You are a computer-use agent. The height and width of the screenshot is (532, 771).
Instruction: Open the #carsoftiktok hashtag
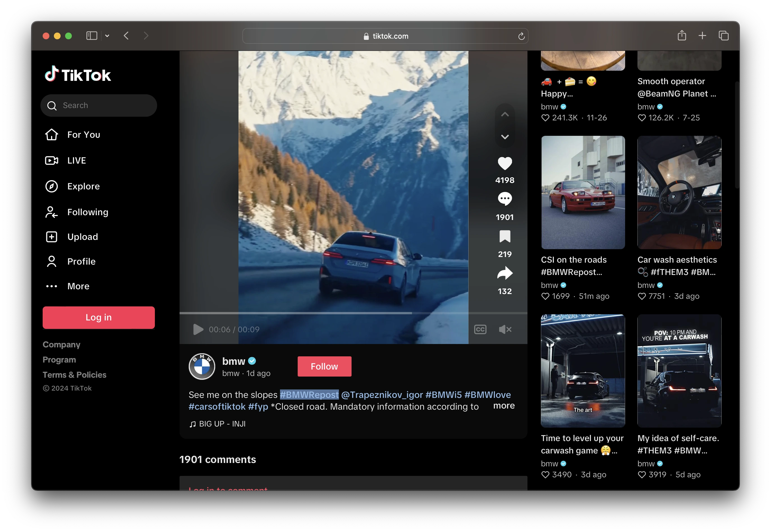[217, 407]
